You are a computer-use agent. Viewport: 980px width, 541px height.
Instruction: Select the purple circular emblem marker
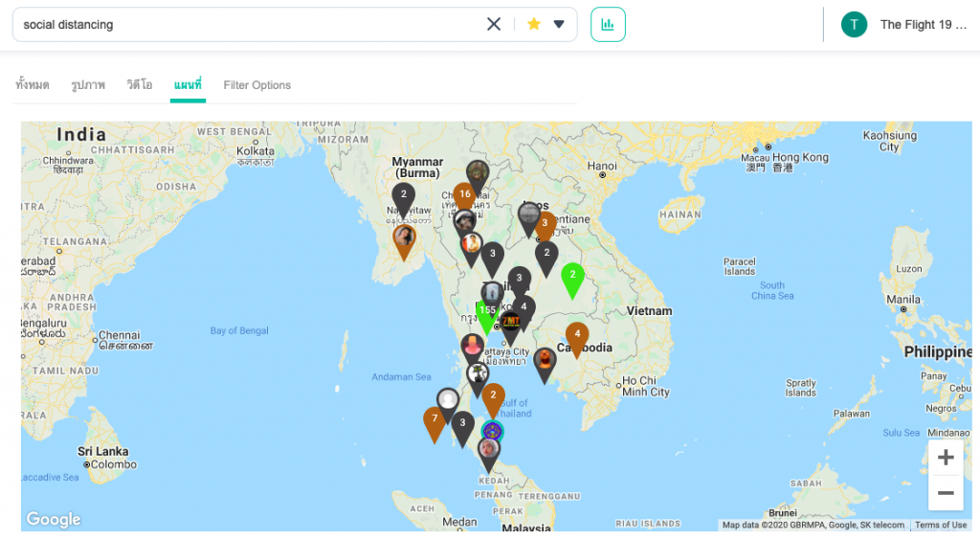tap(493, 431)
